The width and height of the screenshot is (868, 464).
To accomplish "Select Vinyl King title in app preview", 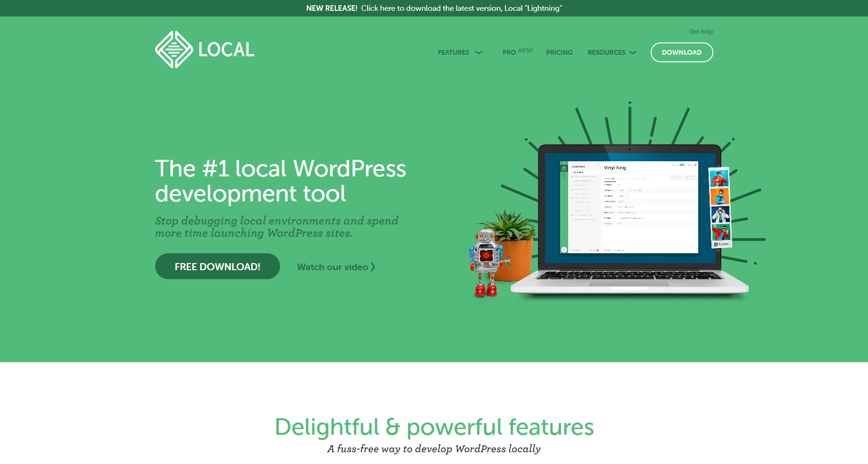I will pyautogui.click(x=615, y=168).
